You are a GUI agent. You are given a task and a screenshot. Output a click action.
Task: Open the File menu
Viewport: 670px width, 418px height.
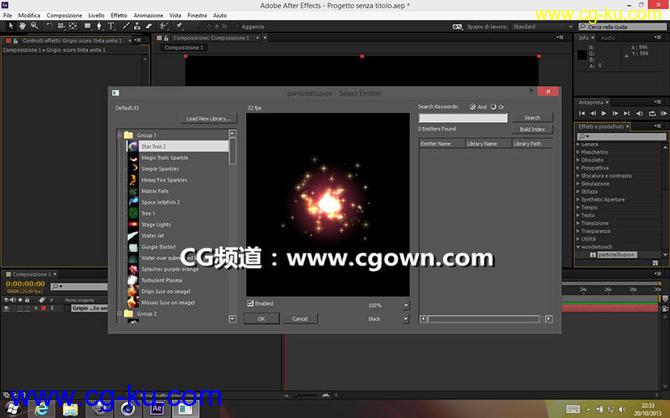pos(8,15)
